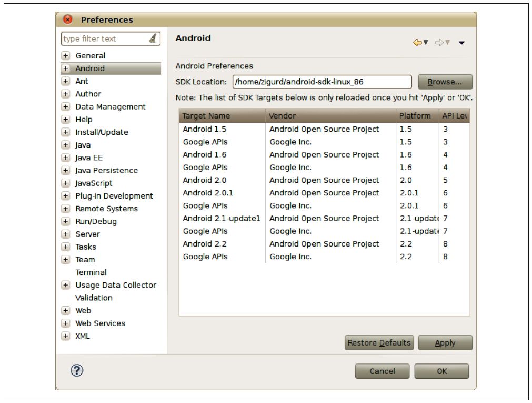Screen dimensions: 532x403
Task: Select the Android 1.5 target row
Action: point(324,129)
